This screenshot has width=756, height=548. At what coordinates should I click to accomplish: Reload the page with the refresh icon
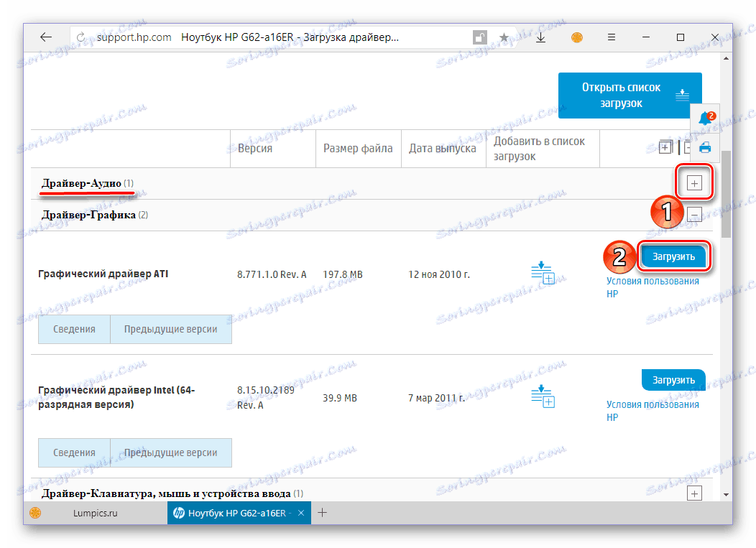coord(81,37)
